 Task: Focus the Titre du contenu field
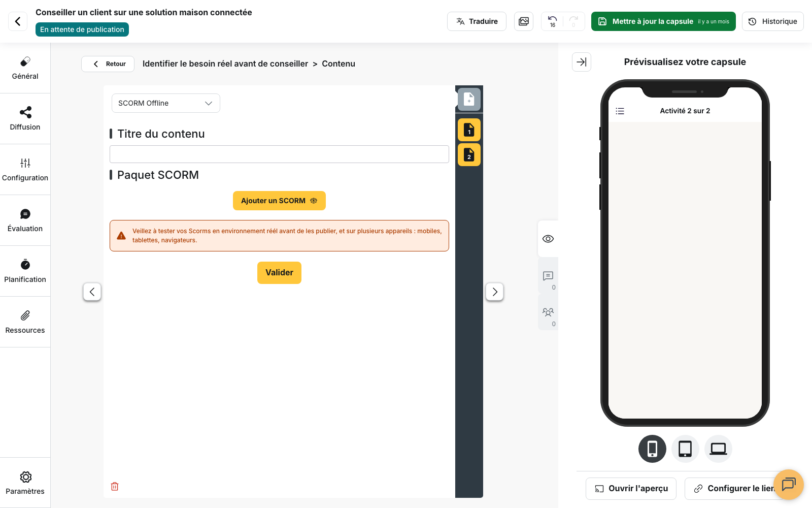279,154
